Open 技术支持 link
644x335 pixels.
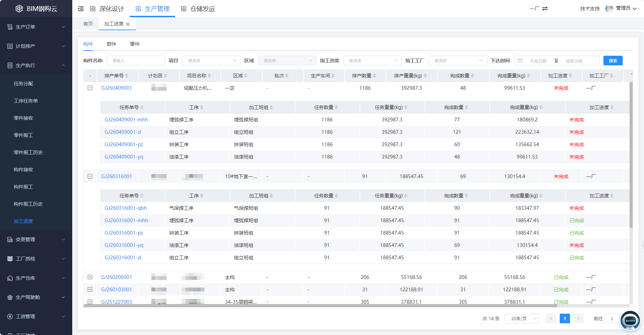[x=590, y=9]
